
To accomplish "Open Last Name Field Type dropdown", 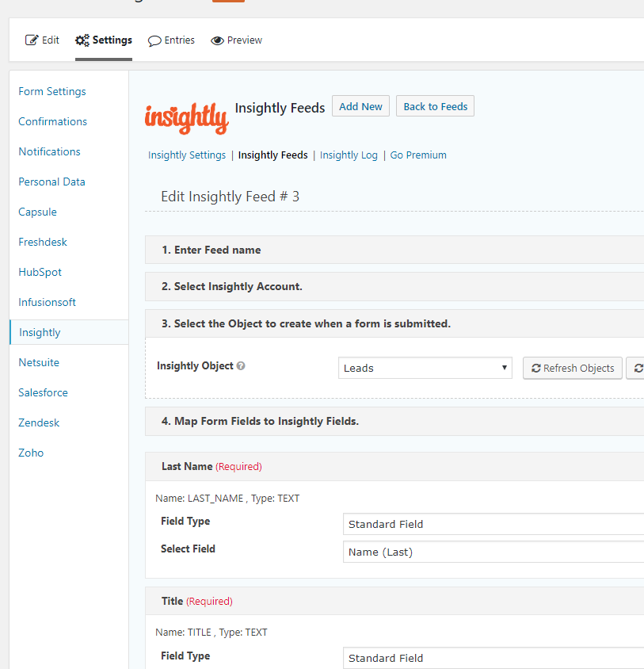I will click(493, 524).
